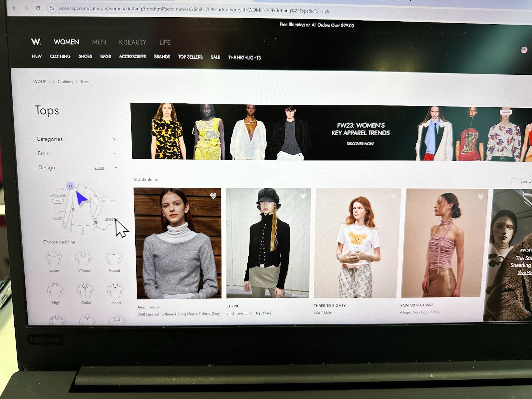
Task: Click the DISCOVER NOW banner link
Action: pyautogui.click(x=360, y=144)
